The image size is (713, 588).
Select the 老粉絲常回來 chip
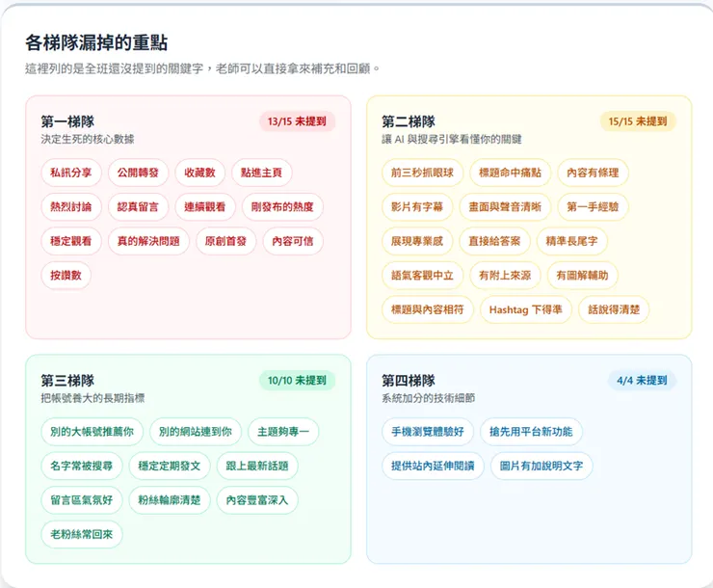(x=81, y=534)
